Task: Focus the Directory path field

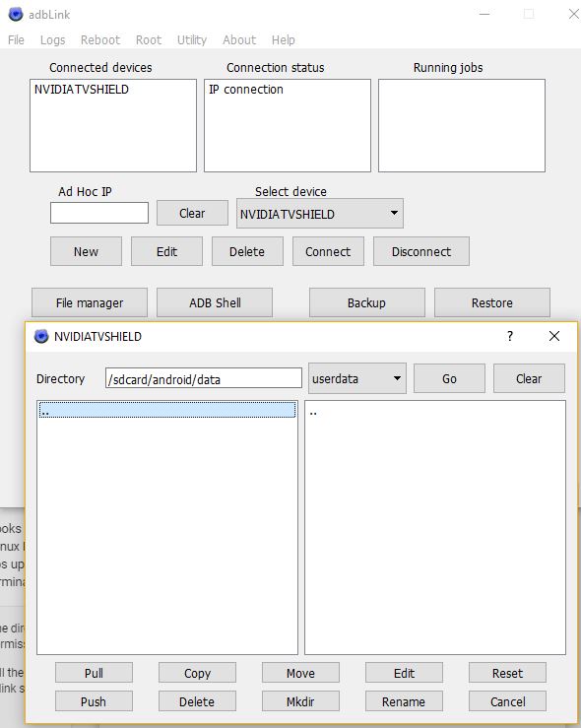Action: click(x=204, y=378)
